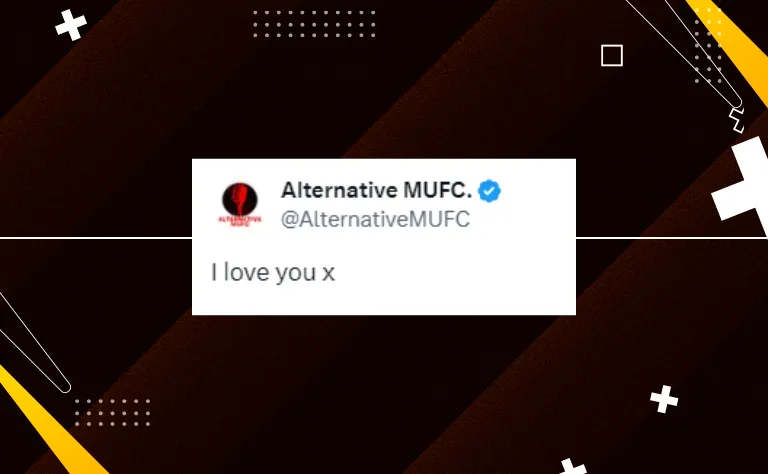Click the dotted grid pattern at top center
The image size is (768, 474).
tap(314, 24)
